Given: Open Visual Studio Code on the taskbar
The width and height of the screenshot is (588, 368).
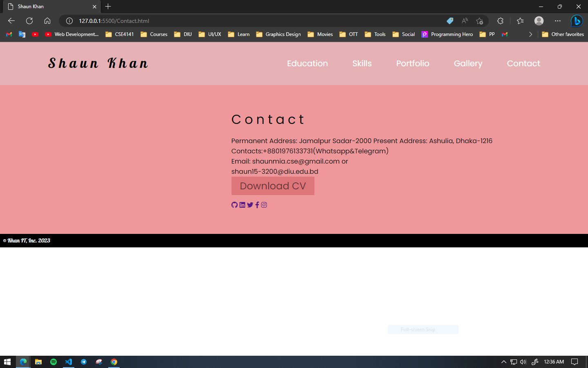Looking at the screenshot, I should tap(69, 362).
